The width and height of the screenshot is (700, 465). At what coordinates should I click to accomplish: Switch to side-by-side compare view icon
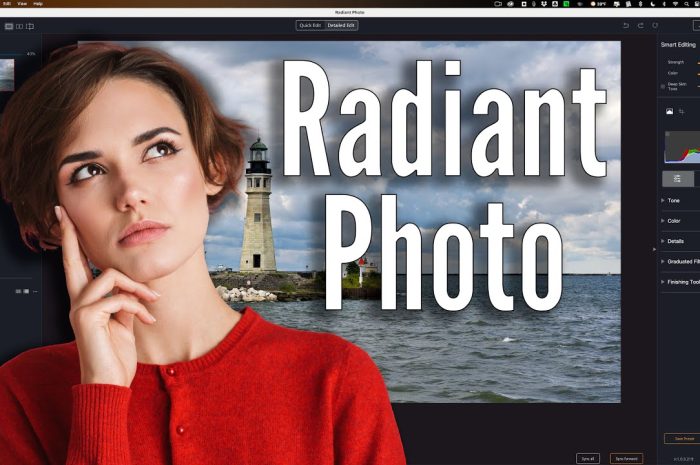point(20,26)
